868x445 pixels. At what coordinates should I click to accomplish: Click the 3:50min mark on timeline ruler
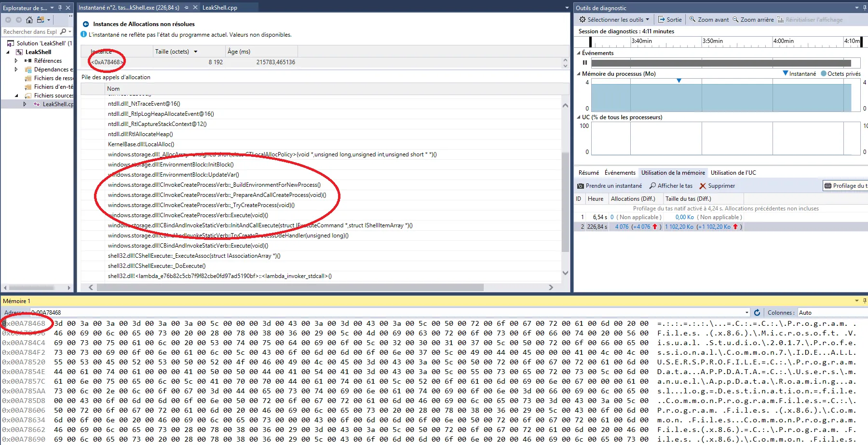[713, 41]
